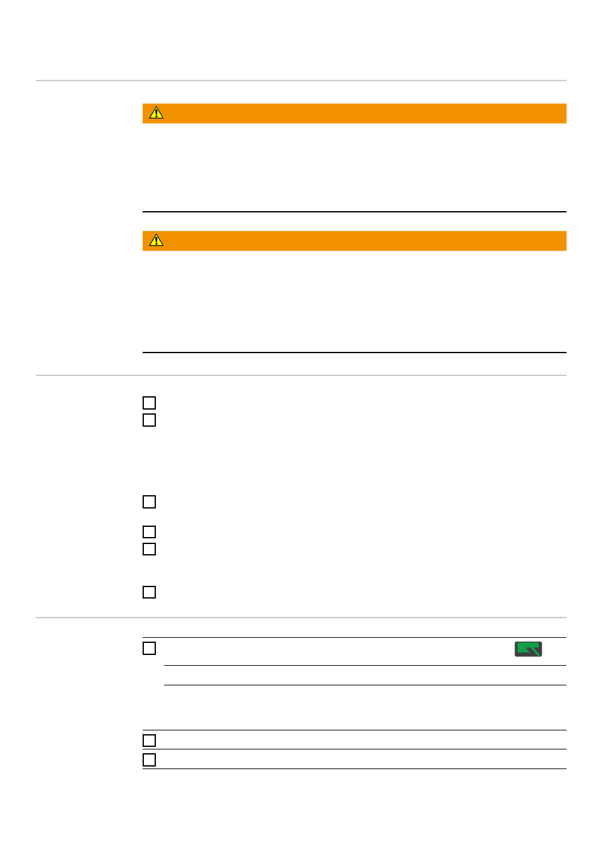
Task: Click the black rule below the second warning block
Action: pos(354,353)
